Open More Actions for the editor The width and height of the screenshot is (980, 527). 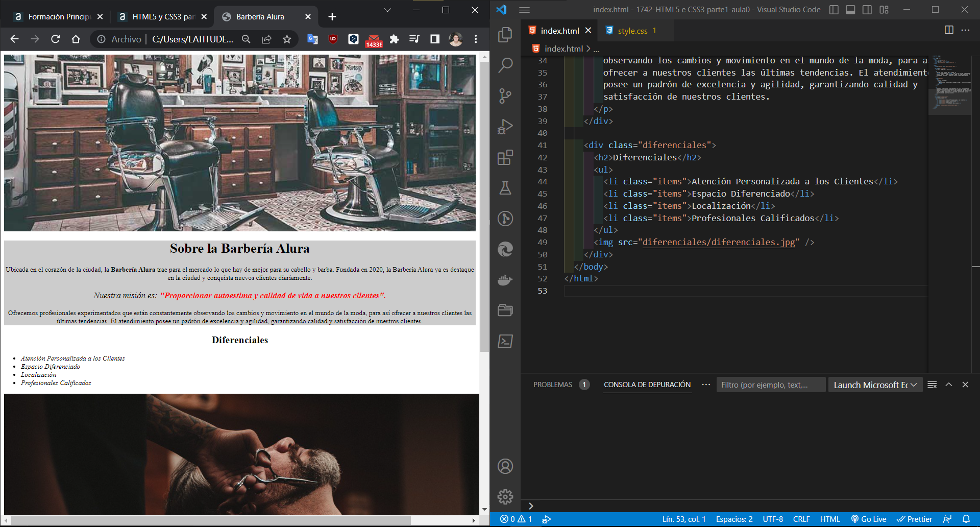(x=965, y=30)
